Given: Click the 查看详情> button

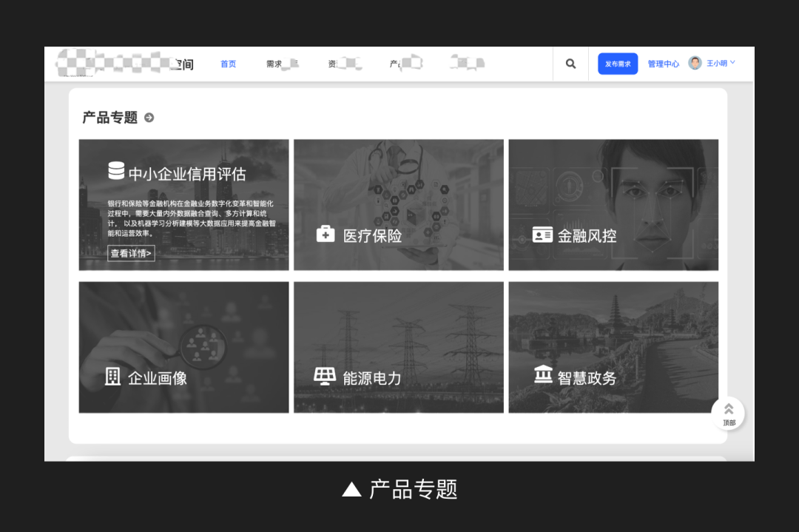Looking at the screenshot, I should pos(131,254).
